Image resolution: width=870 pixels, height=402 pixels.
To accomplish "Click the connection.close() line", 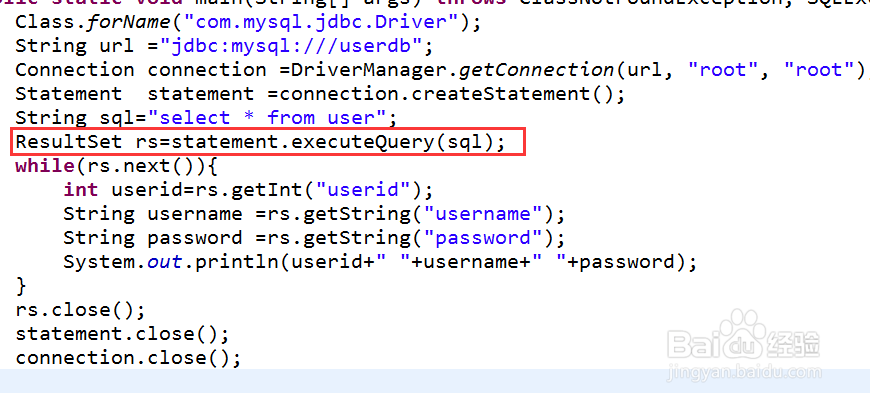I will coord(128,358).
